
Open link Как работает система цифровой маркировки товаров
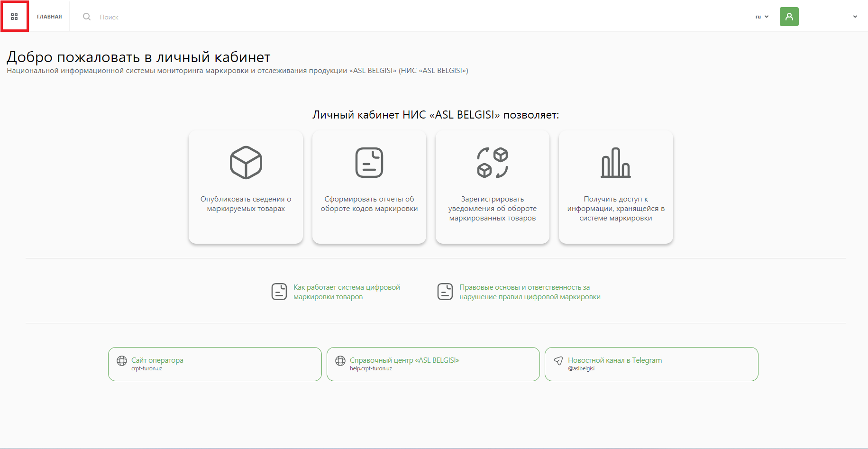[347, 292]
